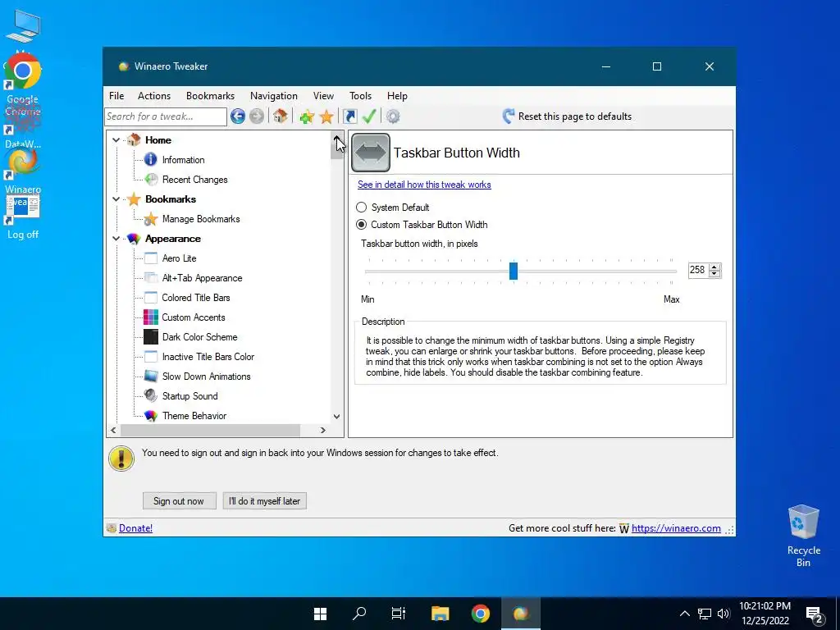Open the notification center icon
This screenshot has width=840, height=630.
pyautogui.click(x=815, y=614)
